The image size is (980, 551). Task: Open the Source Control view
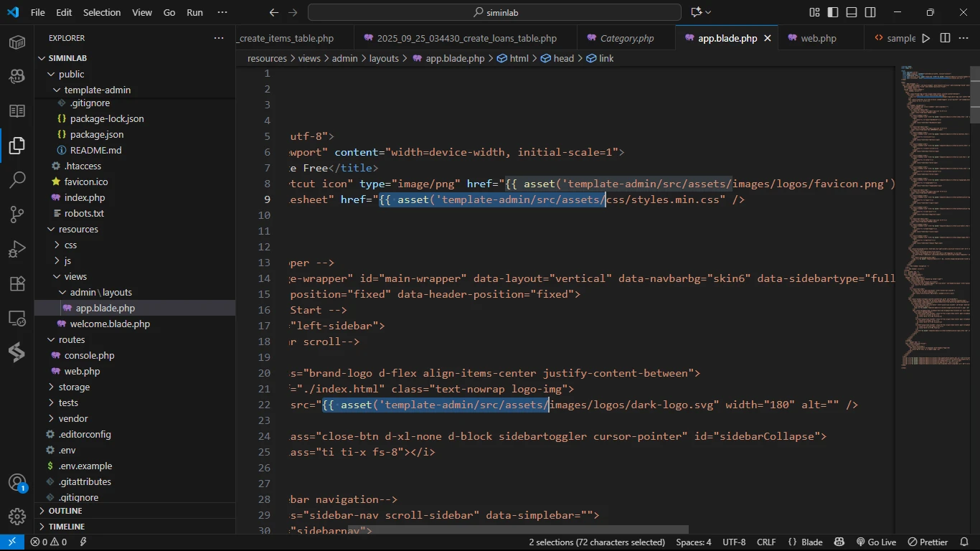click(x=17, y=214)
